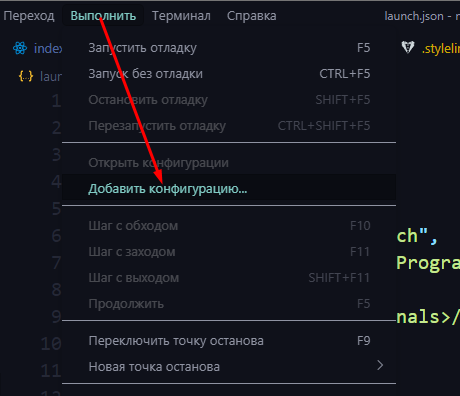Click Открыть конфигурации menu item
Viewport: 460px width, 396px height.
coord(229,163)
